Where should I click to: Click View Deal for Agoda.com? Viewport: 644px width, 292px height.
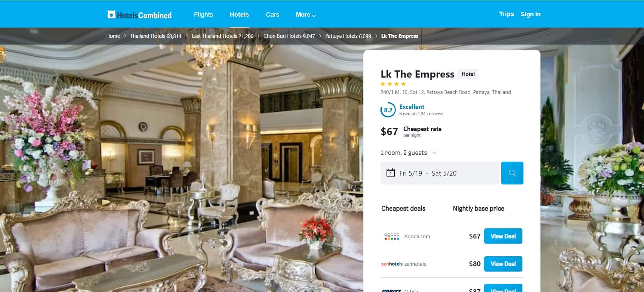pos(503,236)
